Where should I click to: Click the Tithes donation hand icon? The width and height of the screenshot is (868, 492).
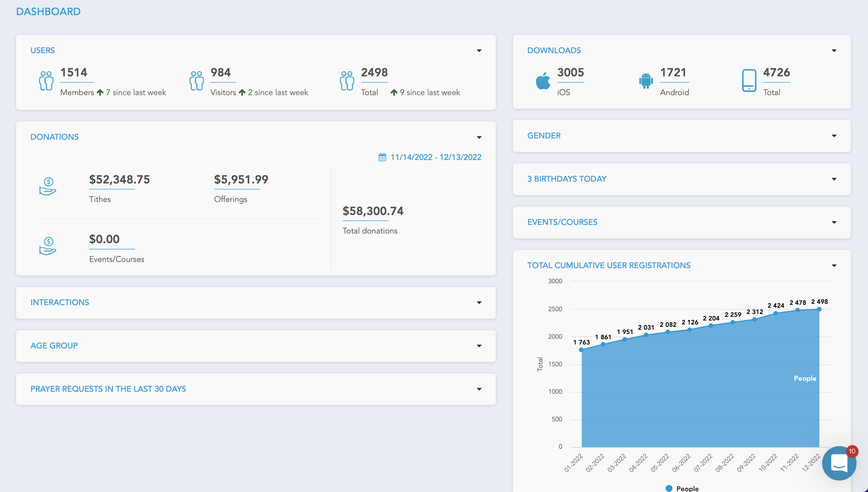click(x=48, y=187)
